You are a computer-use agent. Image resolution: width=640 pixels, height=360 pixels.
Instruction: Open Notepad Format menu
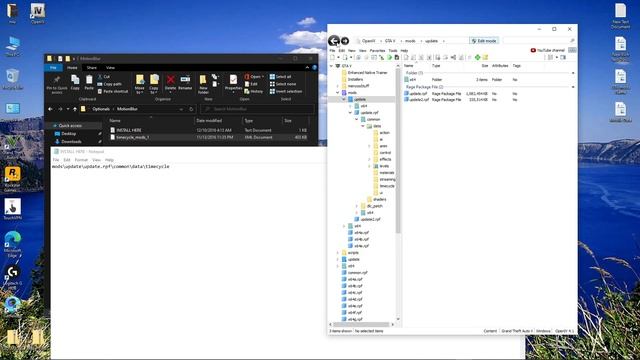[x=81, y=160]
